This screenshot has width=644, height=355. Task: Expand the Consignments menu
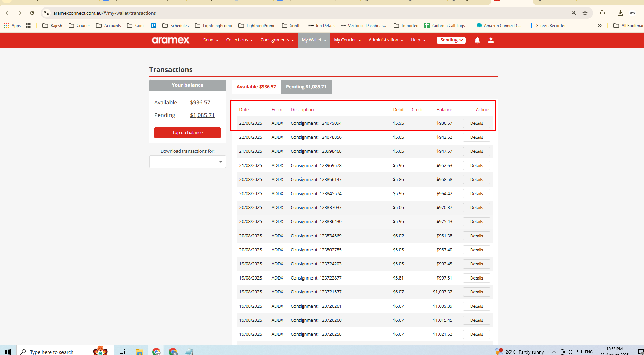(x=277, y=40)
